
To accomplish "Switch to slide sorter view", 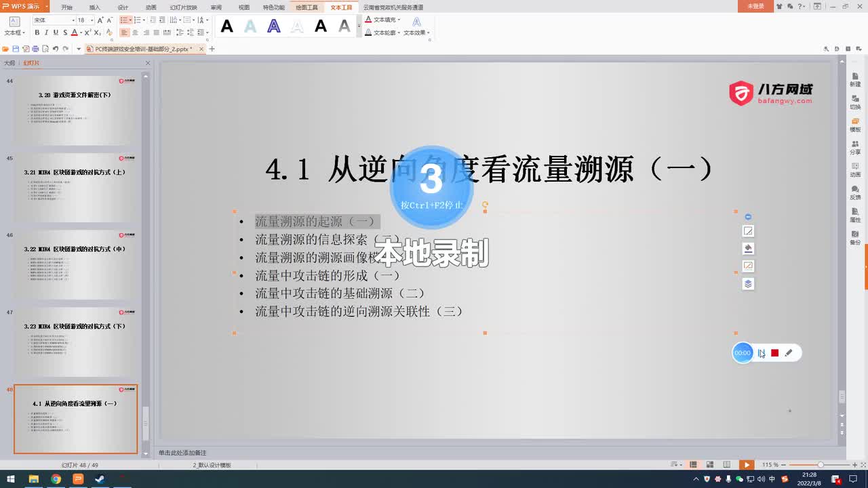I will [710, 464].
